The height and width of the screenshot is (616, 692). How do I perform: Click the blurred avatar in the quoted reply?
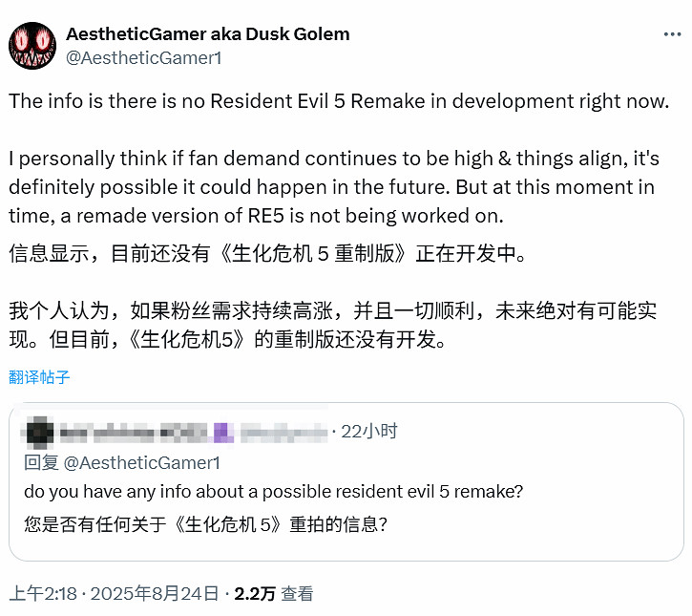click(40, 432)
